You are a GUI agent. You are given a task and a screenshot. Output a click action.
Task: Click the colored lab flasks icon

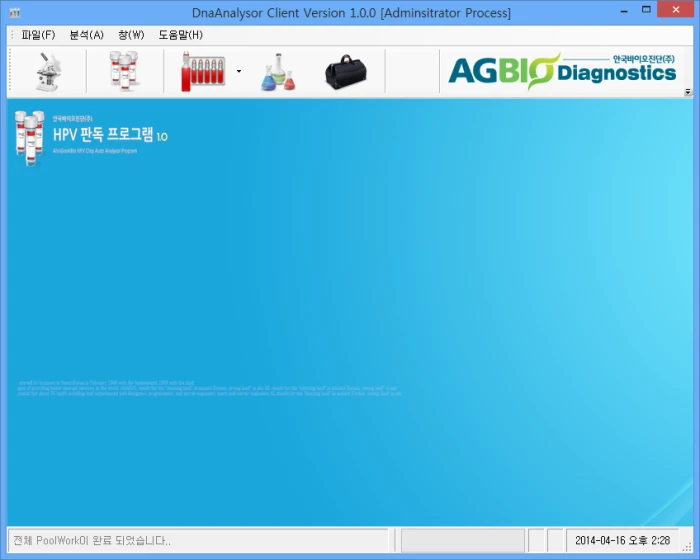click(x=278, y=72)
